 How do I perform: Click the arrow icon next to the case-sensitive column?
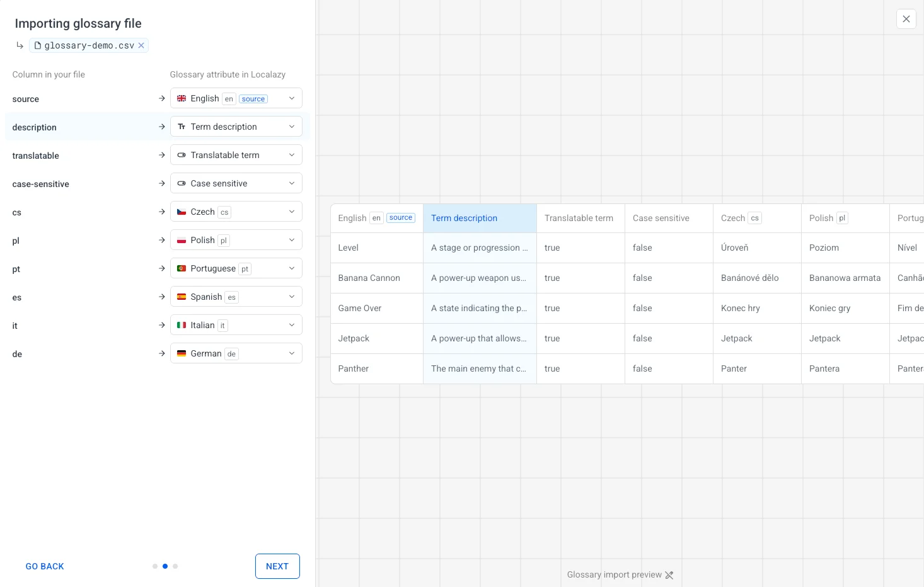click(162, 183)
